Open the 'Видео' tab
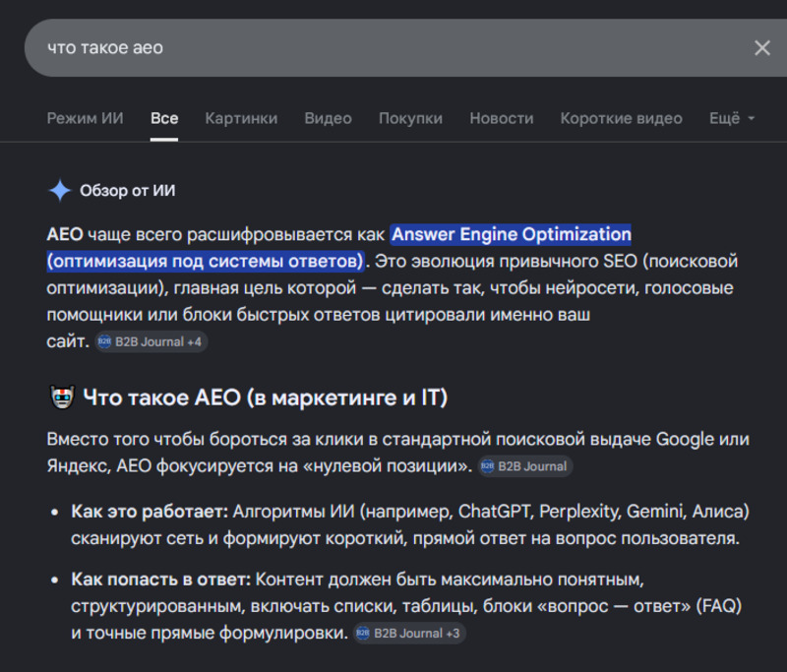The height and width of the screenshot is (672, 787). pyautogui.click(x=328, y=118)
